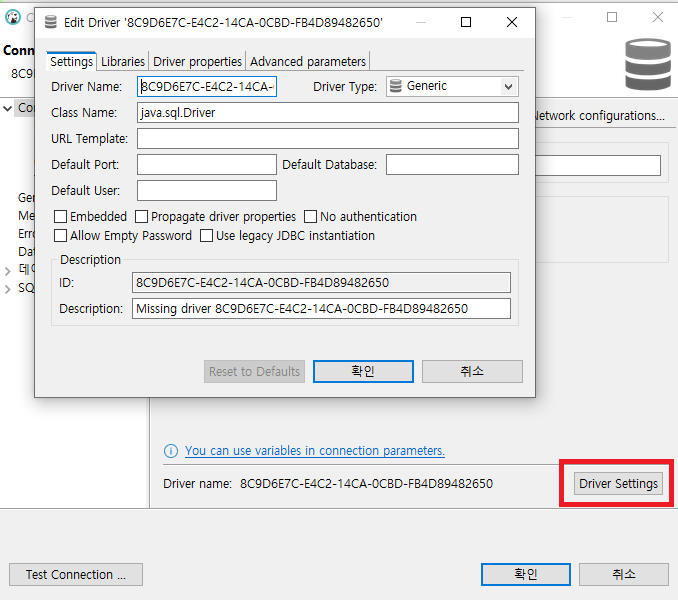The height and width of the screenshot is (600, 678).
Task: Click the Driver Settings button
Action: (x=618, y=483)
